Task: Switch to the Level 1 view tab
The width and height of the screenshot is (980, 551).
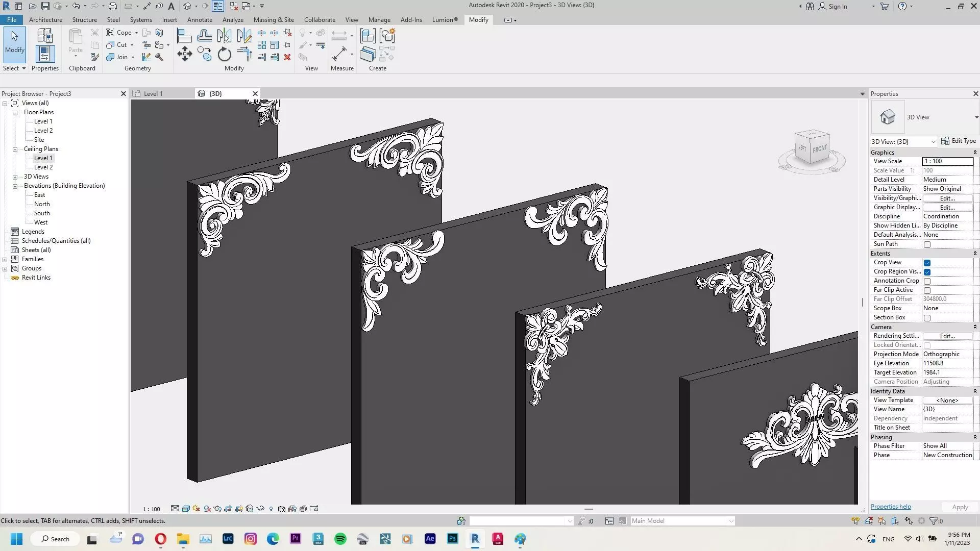Action: tap(153, 93)
